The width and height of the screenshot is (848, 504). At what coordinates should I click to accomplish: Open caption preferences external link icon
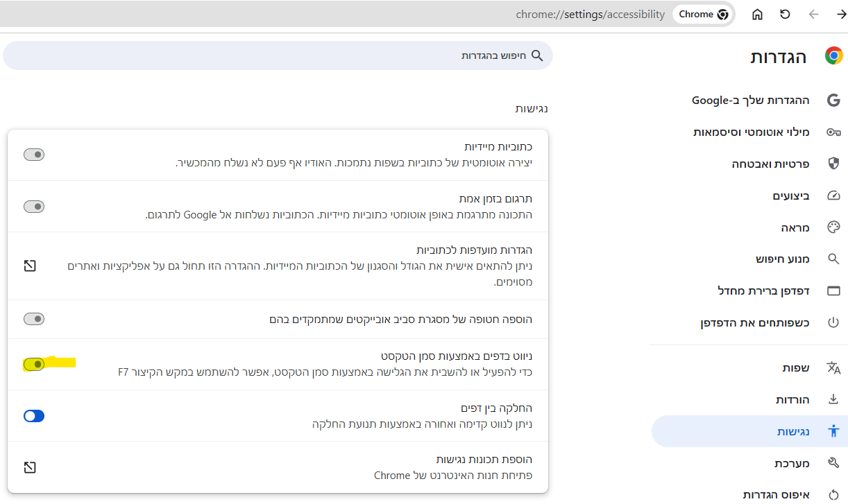coord(30,266)
